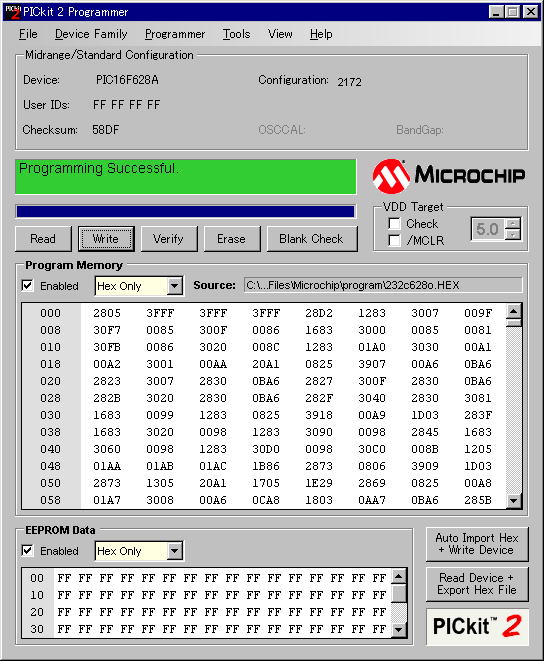Viewport: 544px width, 661px height.
Task: Click the checksum value 58DF
Action: coord(106,129)
